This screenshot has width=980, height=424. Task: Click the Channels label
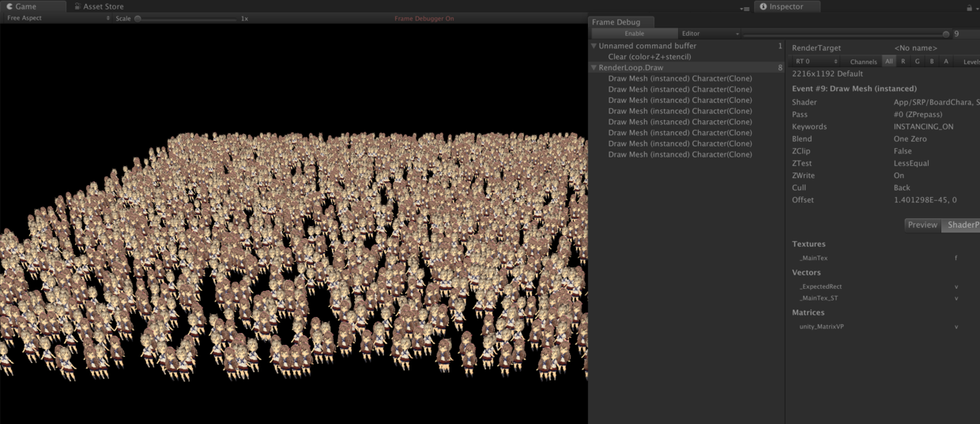coord(864,62)
